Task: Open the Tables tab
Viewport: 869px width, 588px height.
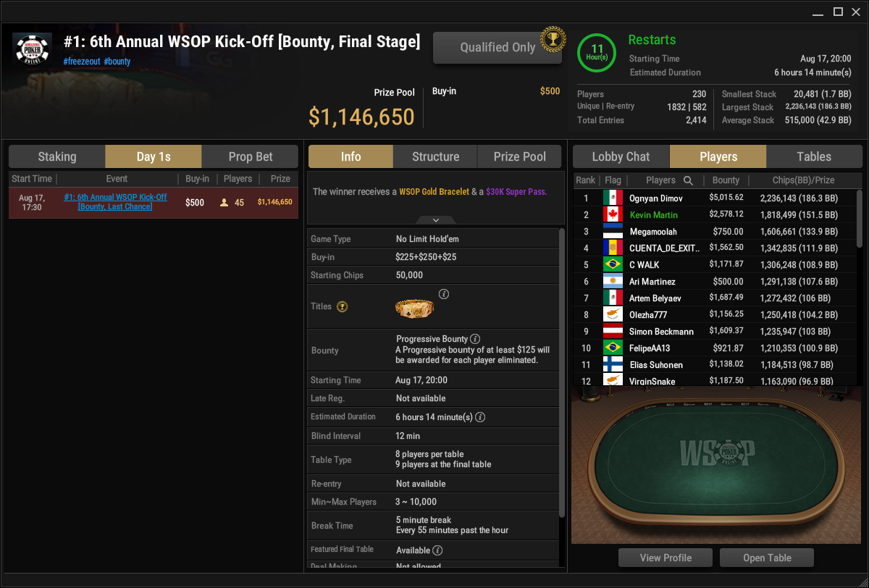Action: 814,156
